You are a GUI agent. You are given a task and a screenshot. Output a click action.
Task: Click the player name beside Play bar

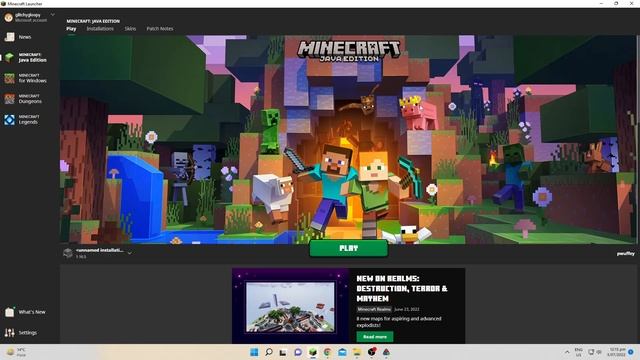(x=625, y=254)
